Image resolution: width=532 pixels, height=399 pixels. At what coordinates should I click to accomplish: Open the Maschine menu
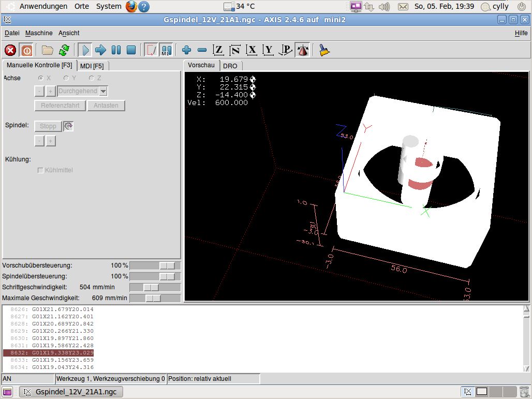click(x=39, y=33)
